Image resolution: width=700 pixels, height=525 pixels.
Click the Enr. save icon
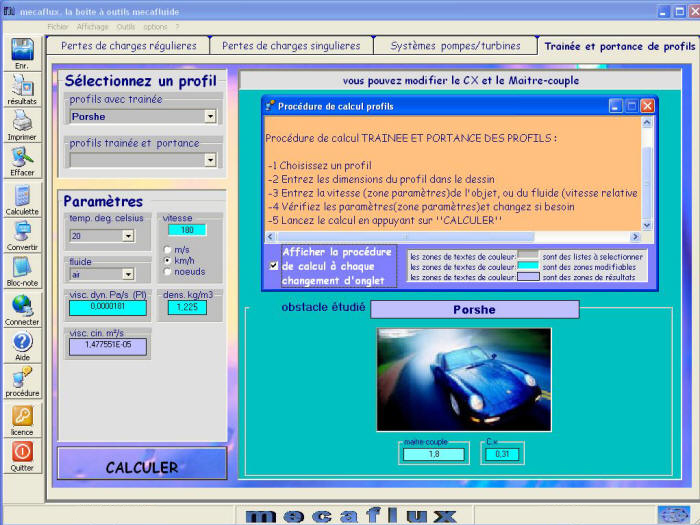click(21, 50)
